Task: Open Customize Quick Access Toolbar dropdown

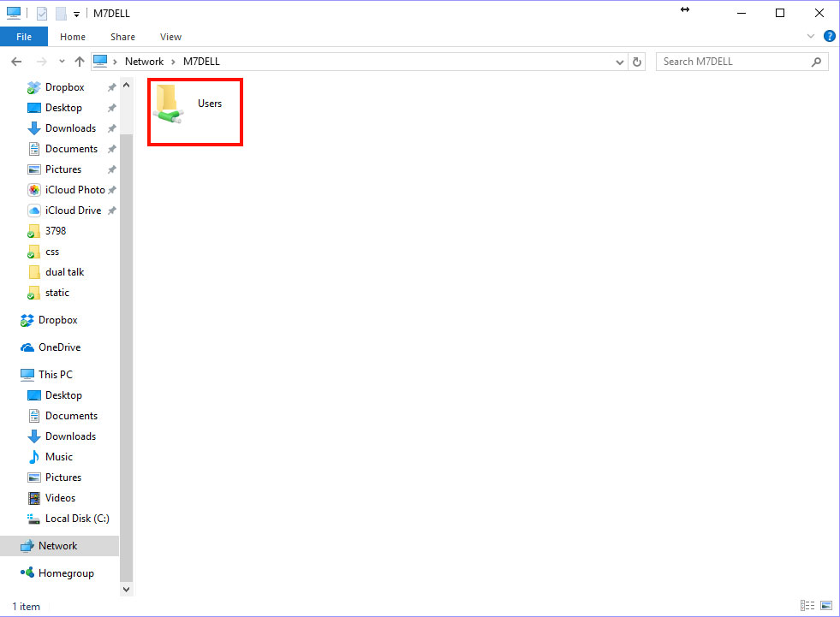Action: click(x=76, y=15)
